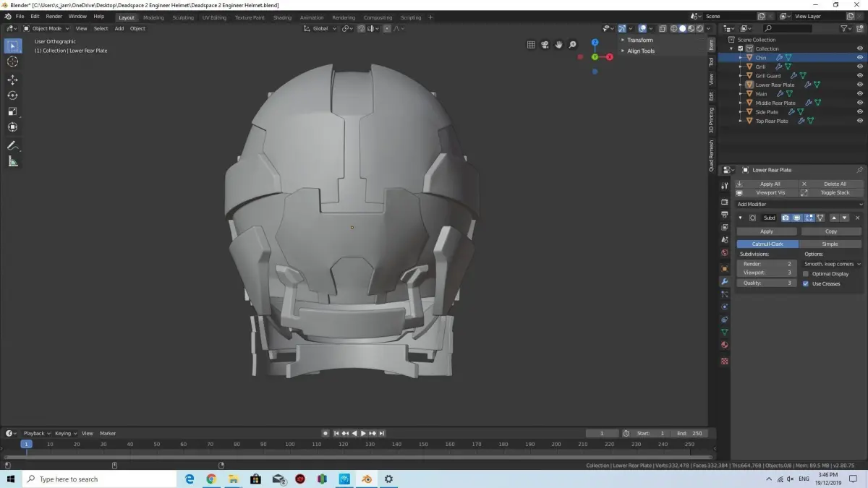Activate the Move tool
Viewport: 868px width, 488px height.
point(12,80)
